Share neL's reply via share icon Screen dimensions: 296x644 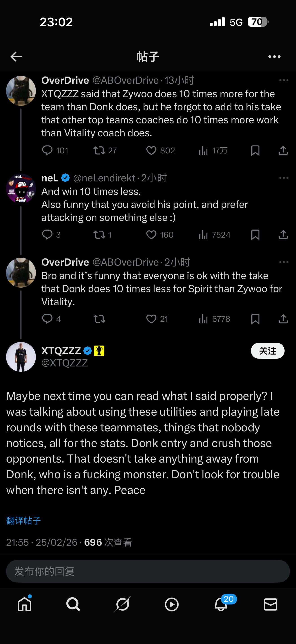click(283, 235)
